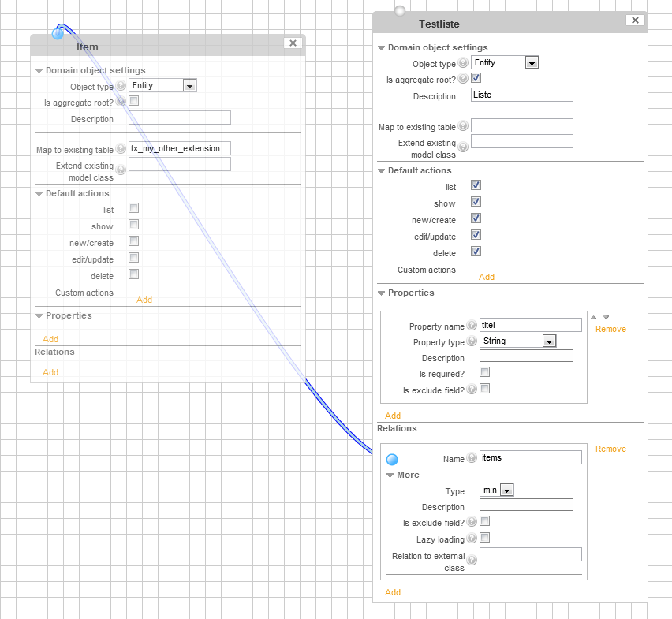The width and height of the screenshot is (672, 619).
Task: Click help icon for Item Map to existing table
Action: point(121,148)
